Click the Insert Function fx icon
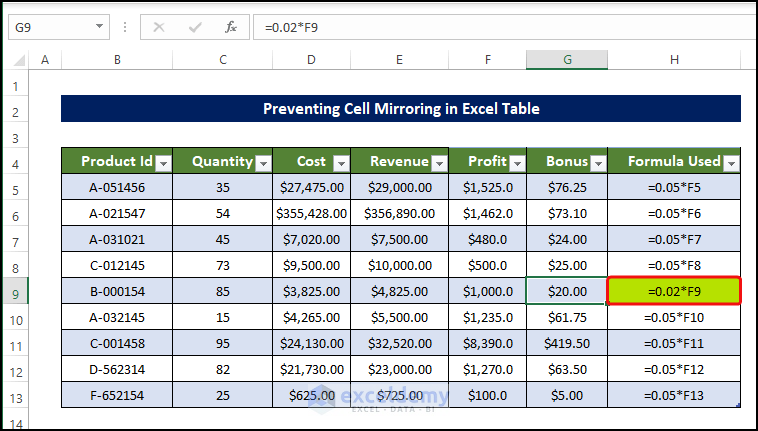This screenshot has height=431, width=758. coord(231,27)
